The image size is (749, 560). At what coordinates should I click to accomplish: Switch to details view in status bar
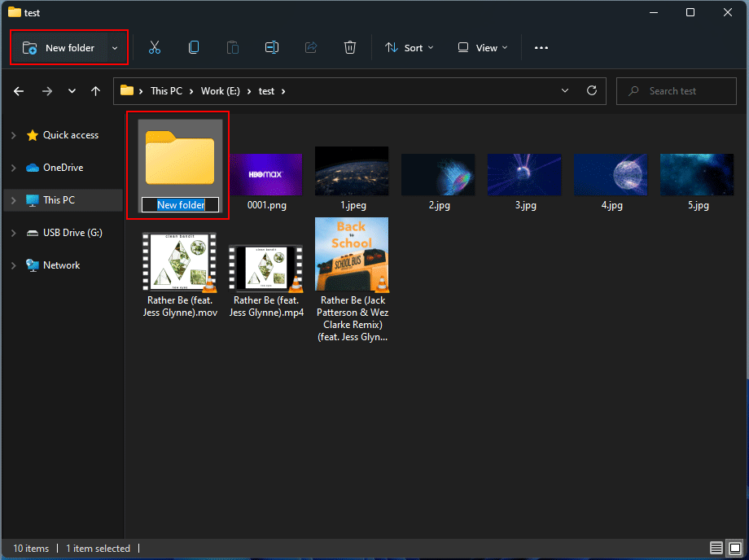[716, 548]
